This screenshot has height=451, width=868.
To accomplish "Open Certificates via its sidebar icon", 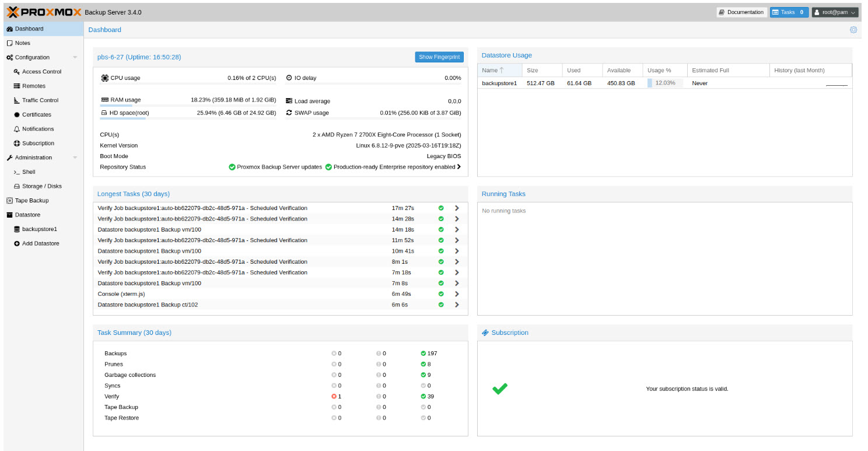I will pos(17,115).
